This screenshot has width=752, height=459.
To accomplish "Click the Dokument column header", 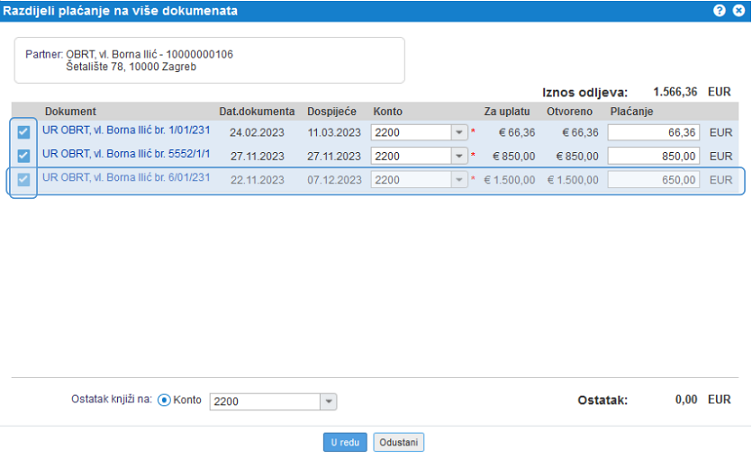I will pos(70,111).
